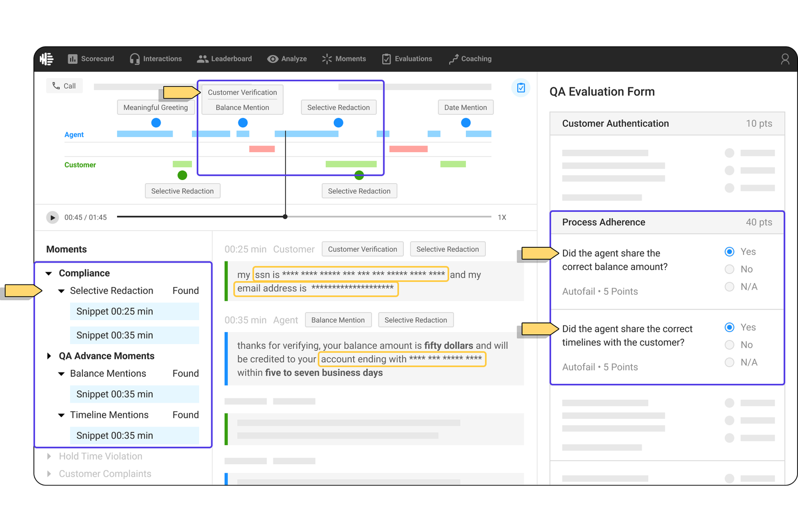The width and height of the screenshot is (798, 532).
Task: Open the Evaluations tab
Action: pos(407,59)
